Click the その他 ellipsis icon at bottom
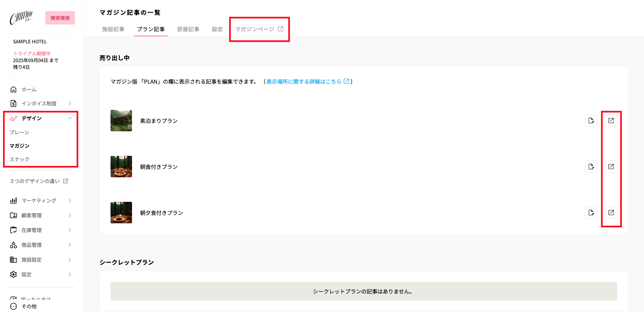The height and width of the screenshot is (312, 644). click(x=13, y=306)
